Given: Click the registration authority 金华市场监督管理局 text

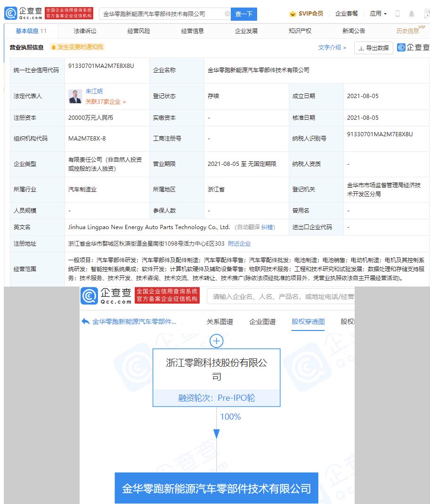Looking at the screenshot, I should pos(384,190).
